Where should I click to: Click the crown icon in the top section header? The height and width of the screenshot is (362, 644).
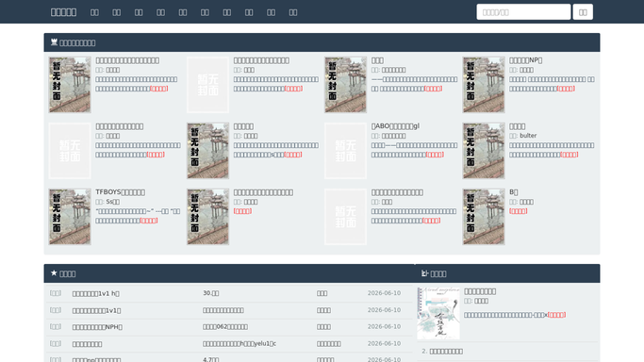point(54,42)
